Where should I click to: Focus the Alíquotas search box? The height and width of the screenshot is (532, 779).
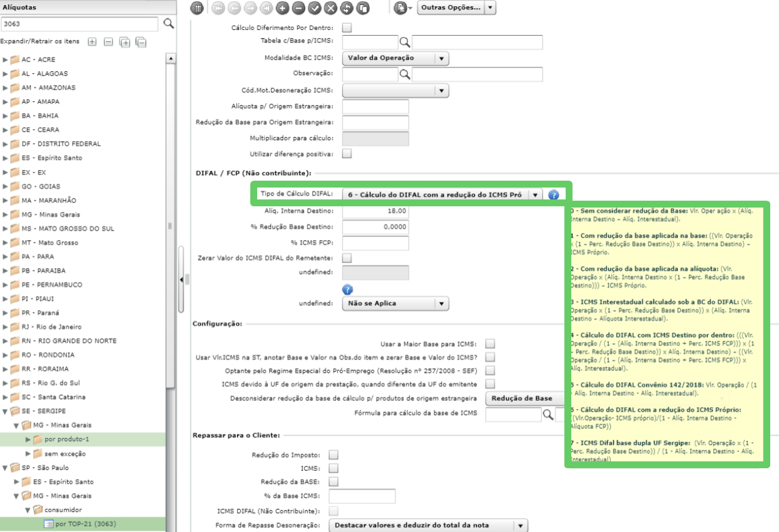click(x=79, y=24)
